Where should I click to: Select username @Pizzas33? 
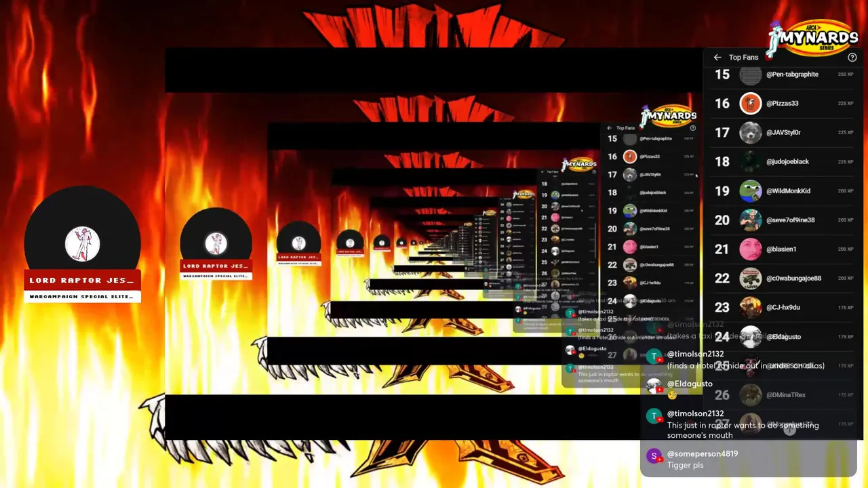[x=782, y=104]
